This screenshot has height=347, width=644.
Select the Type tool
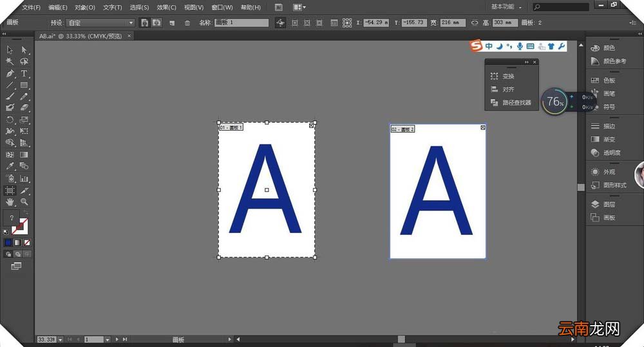[24, 73]
